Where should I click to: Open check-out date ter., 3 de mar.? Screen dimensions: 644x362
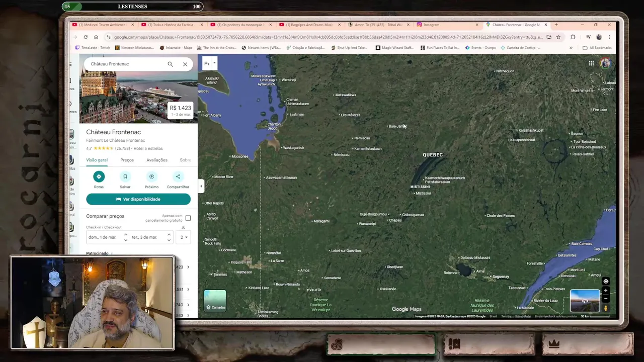point(145,237)
